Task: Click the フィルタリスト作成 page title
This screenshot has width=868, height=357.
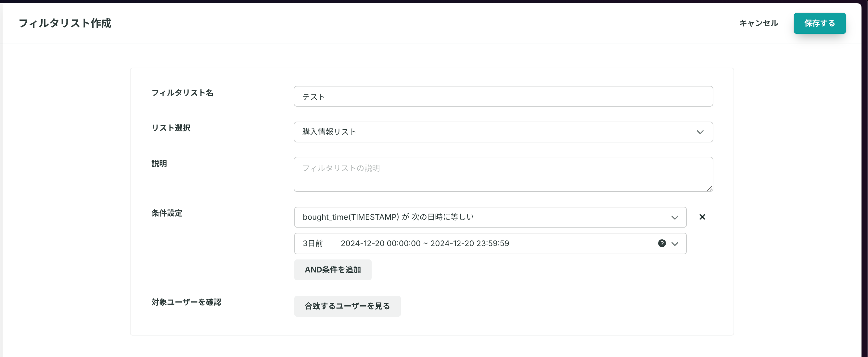Action: click(65, 23)
